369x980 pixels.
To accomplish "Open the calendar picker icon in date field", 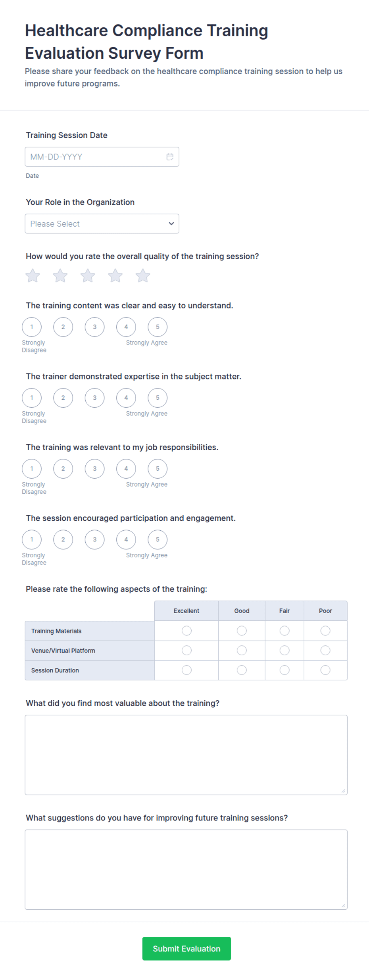I will click(170, 157).
